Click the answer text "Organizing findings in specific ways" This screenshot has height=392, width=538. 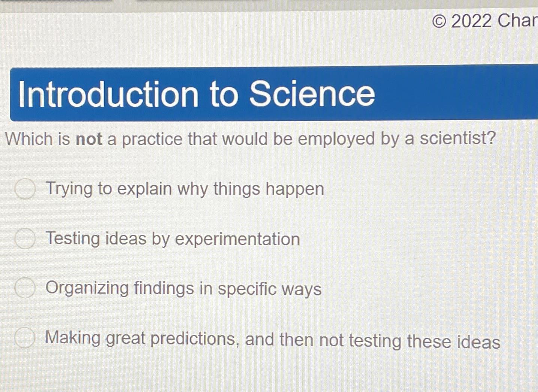pos(183,289)
